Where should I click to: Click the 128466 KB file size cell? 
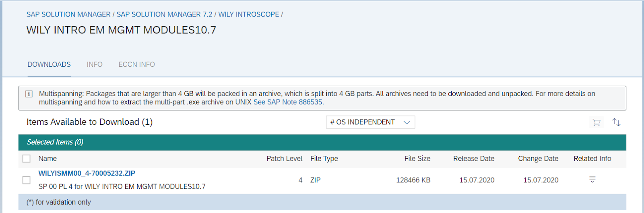point(413,180)
